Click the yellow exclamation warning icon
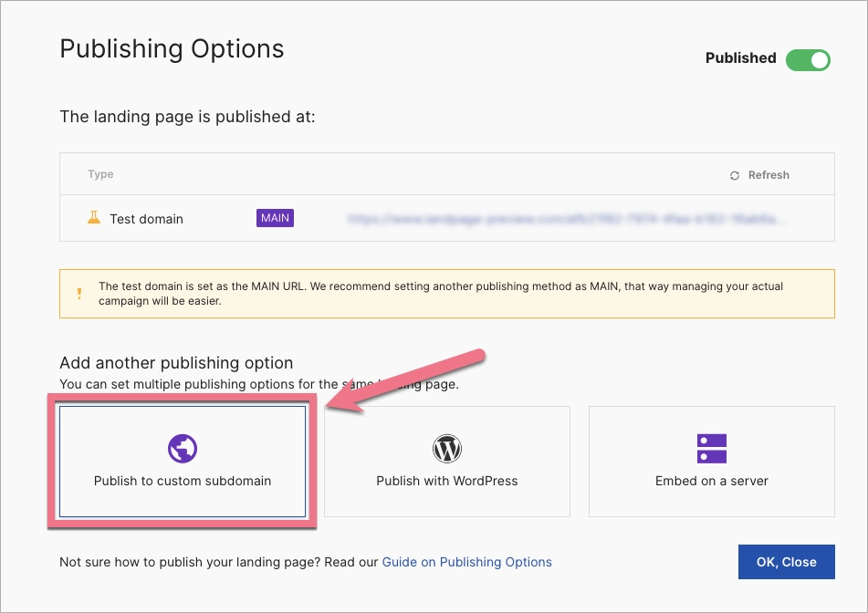Screen dimensions: 868x613 click(79, 294)
